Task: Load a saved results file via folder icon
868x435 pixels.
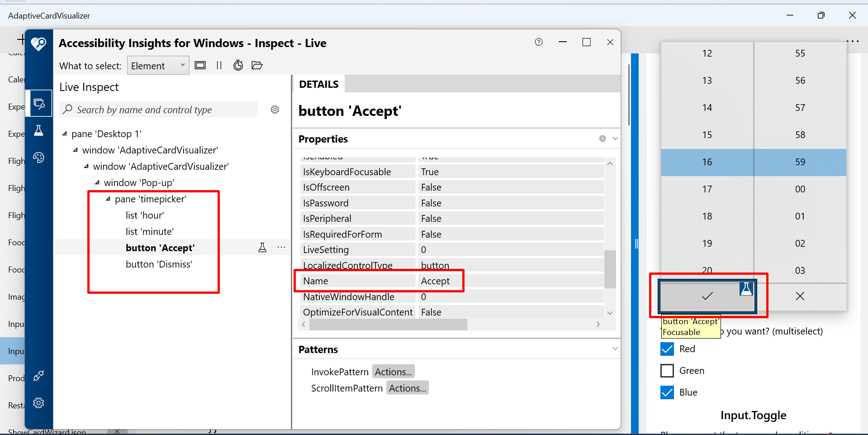Action: (x=256, y=65)
